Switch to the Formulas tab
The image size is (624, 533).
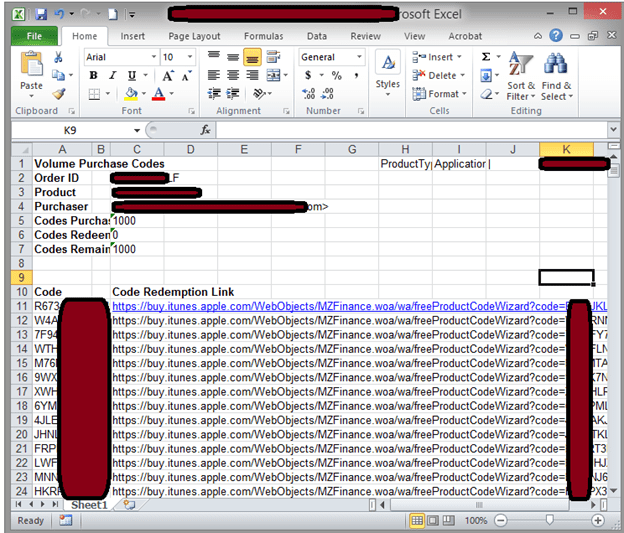coord(263,36)
